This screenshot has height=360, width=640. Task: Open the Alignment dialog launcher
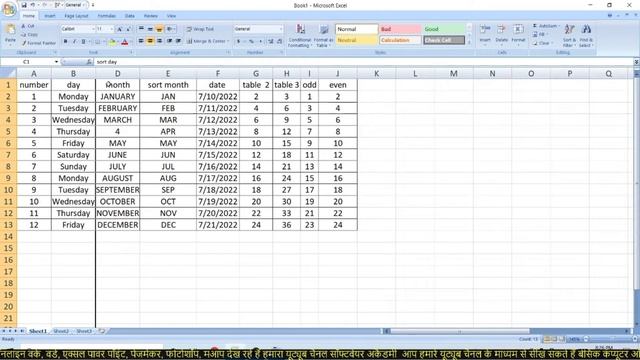click(x=228, y=53)
